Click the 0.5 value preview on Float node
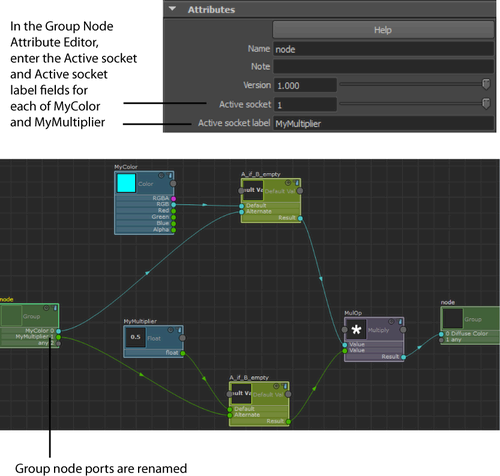 pyautogui.click(x=136, y=337)
